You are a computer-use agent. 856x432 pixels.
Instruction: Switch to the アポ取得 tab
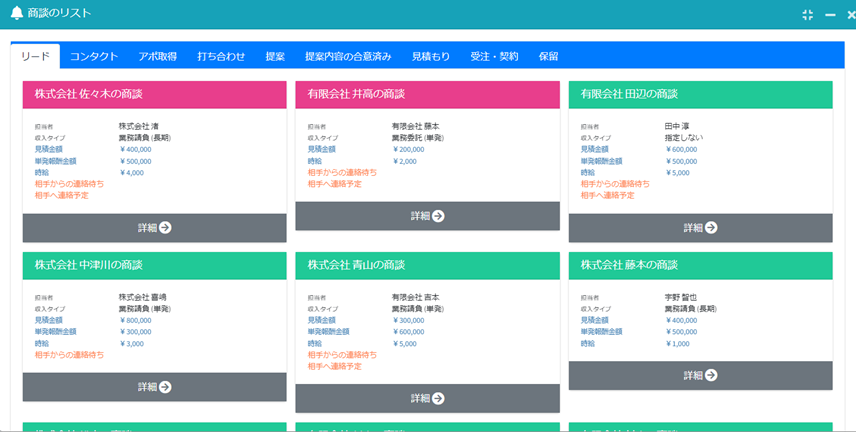pyautogui.click(x=158, y=57)
